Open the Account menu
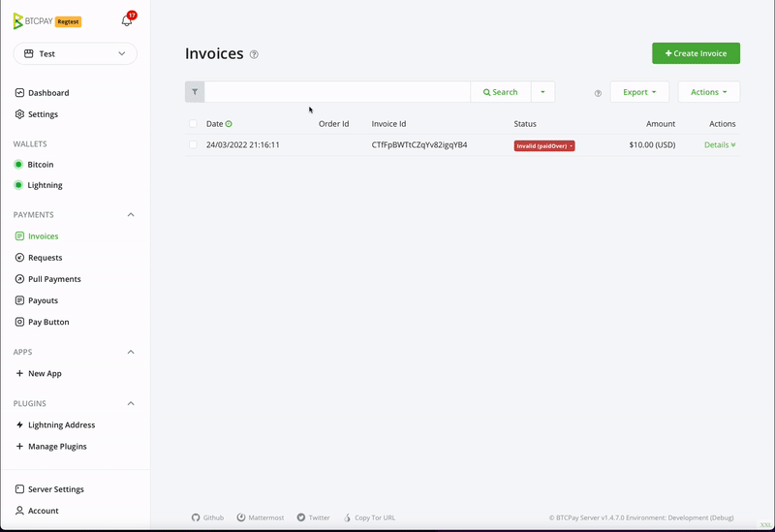The height and width of the screenshot is (532, 775). tap(37, 511)
